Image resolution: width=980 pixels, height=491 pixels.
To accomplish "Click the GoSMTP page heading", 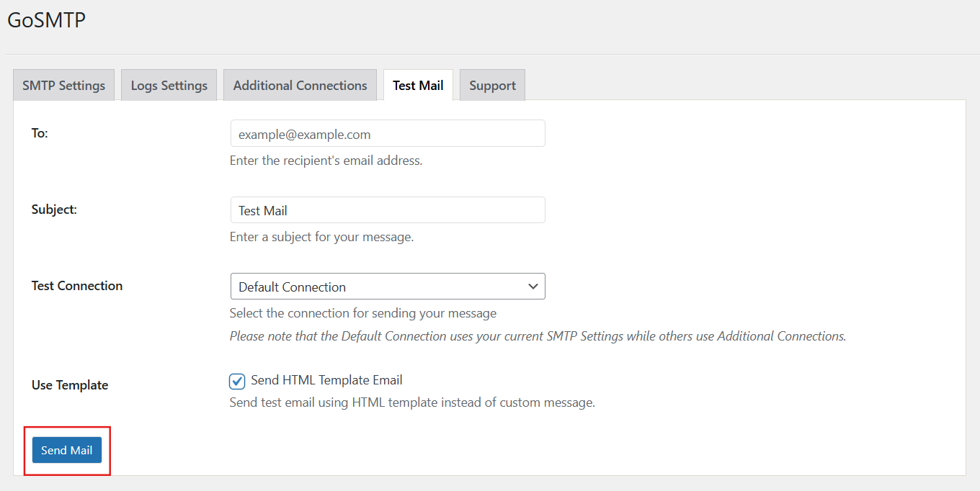I will coord(46,19).
